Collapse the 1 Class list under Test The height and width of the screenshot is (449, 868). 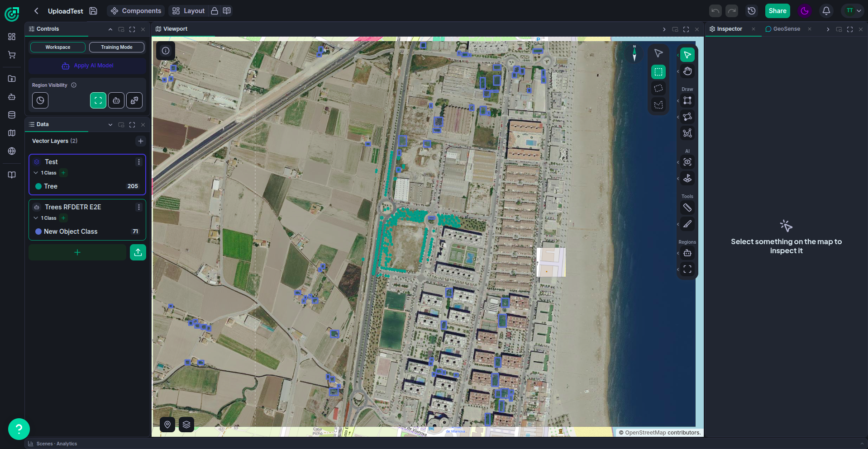(x=36, y=173)
